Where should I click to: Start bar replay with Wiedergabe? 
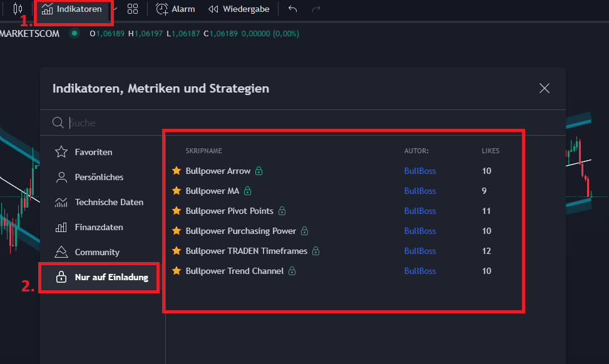(x=238, y=9)
